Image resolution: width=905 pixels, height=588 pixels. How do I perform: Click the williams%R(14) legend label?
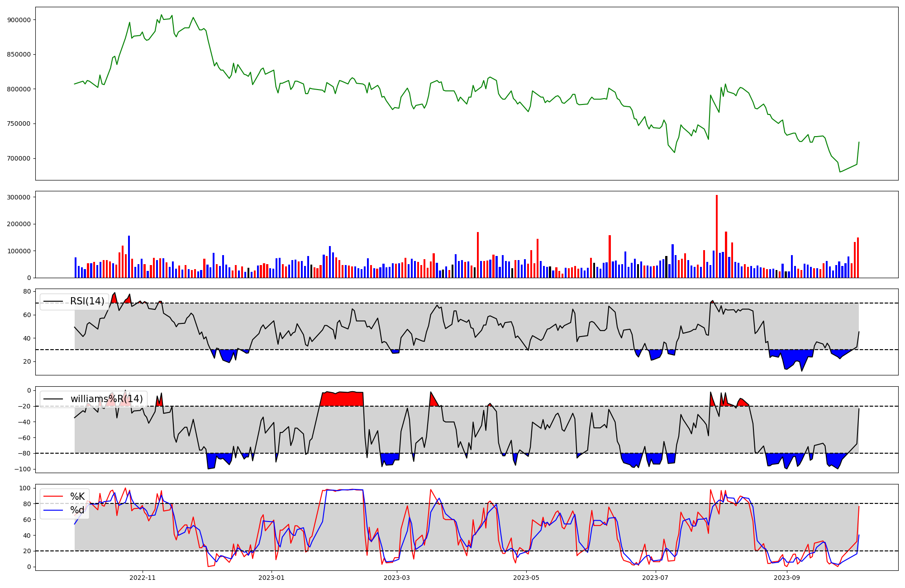[106, 399]
